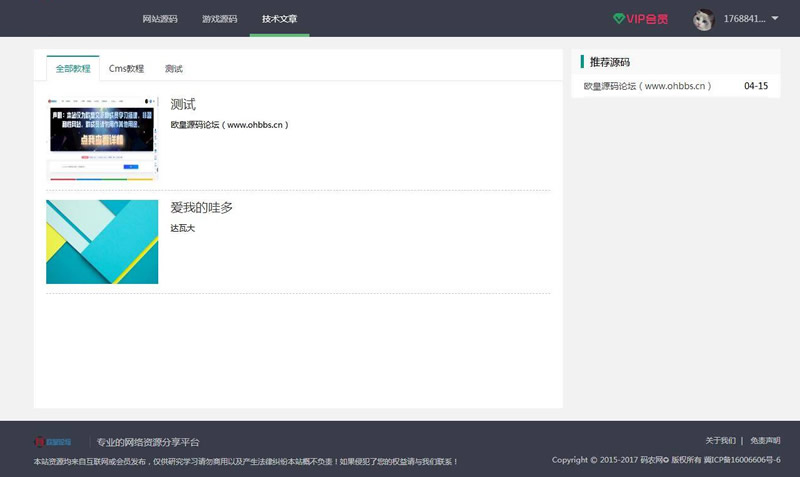The width and height of the screenshot is (800, 477).
Task: Click the 免责声明 footer link
Action: [765, 441]
